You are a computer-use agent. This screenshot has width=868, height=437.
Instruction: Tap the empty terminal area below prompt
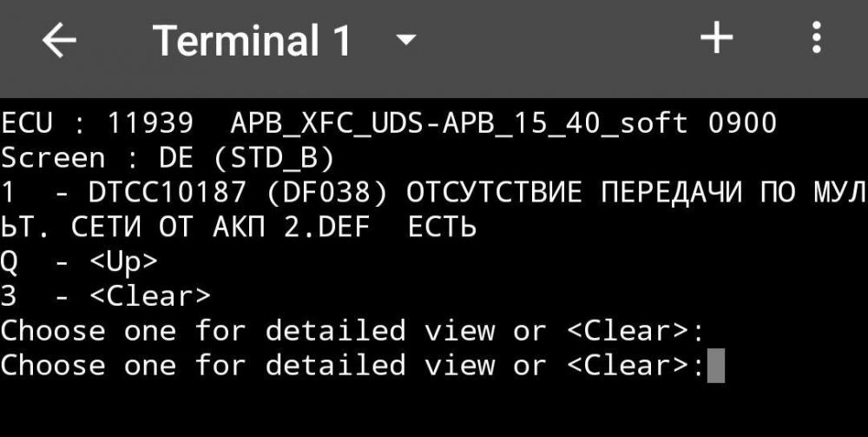[434, 411]
